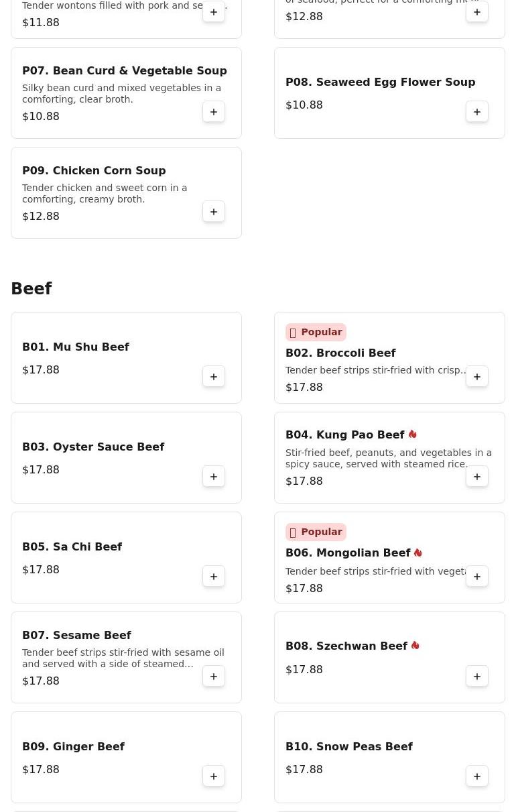The width and height of the screenshot is (516, 812).
Task: Add Szechwan Beef via plus button
Action: (x=477, y=677)
